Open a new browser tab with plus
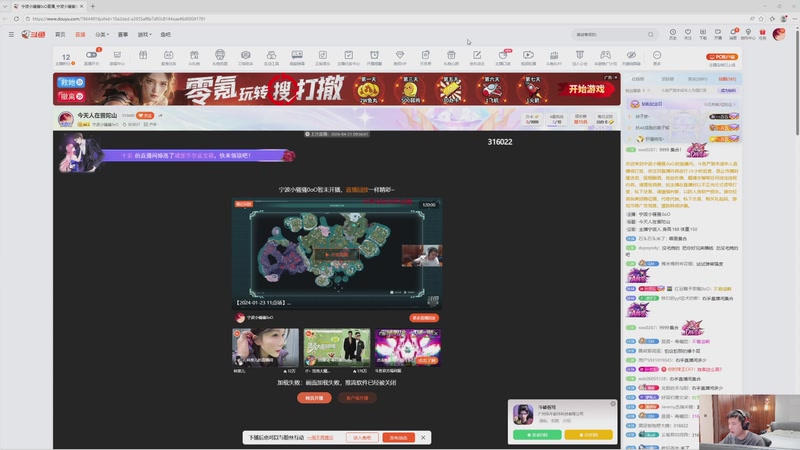The width and height of the screenshot is (800, 450). [x=92, y=6]
